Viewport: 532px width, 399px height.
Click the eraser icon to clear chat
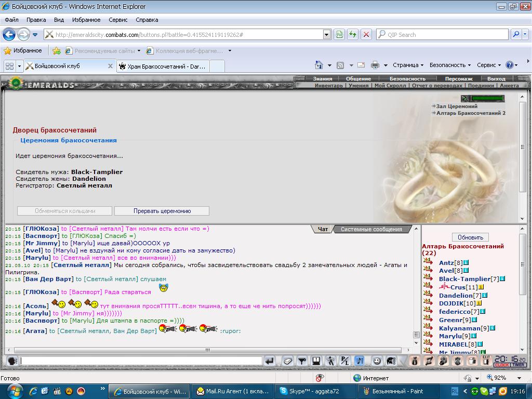point(288,361)
